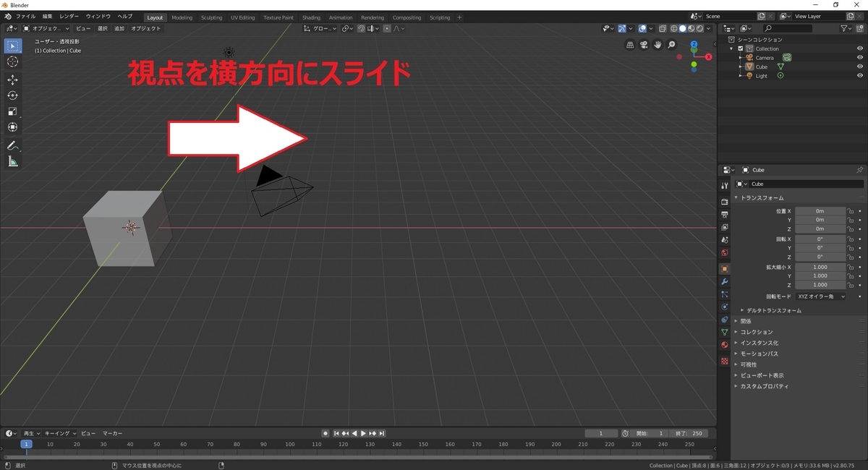Click the camera view icon in the viewport

coord(644,45)
